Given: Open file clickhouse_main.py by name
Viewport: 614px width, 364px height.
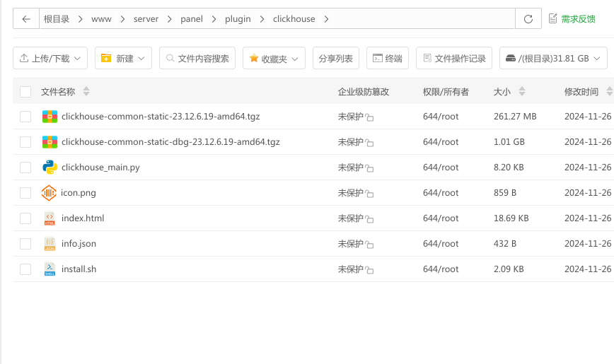Looking at the screenshot, I should (100, 168).
